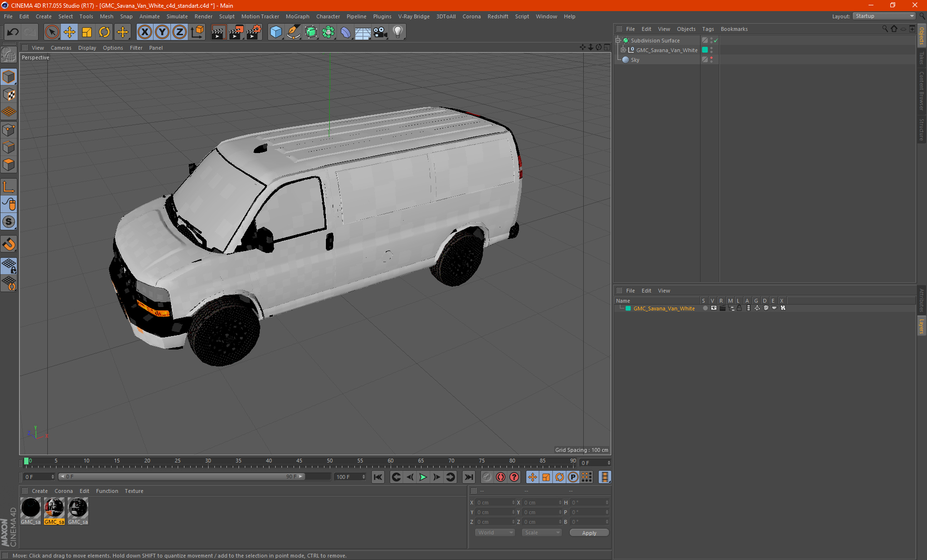This screenshot has width=927, height=560.
Task: Open Edit Render Settings
Action: pyautogui.click(x=254, y=32)
